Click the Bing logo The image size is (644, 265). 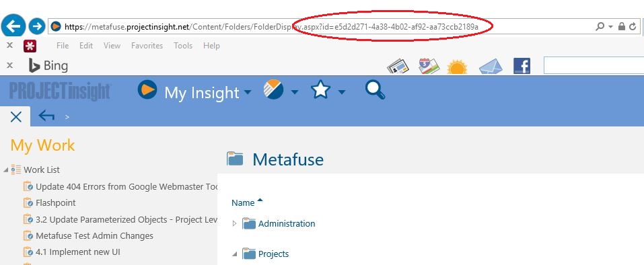(x=48, y=66)
